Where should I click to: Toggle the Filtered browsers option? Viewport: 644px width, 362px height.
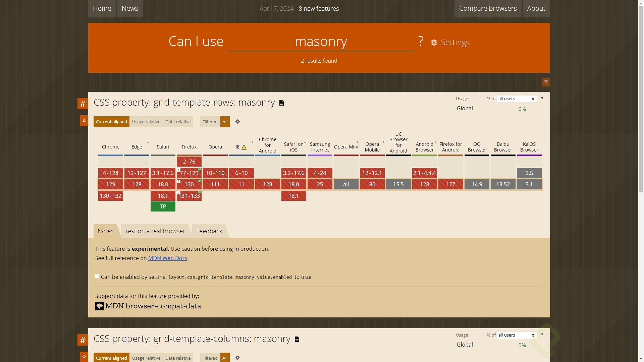pyautogui.click(x=210, y=122)
